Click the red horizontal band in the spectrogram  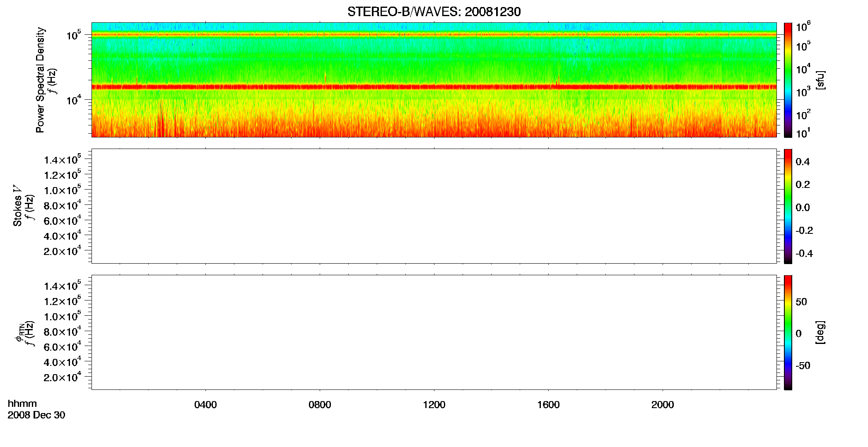click(x=434, y=87)
